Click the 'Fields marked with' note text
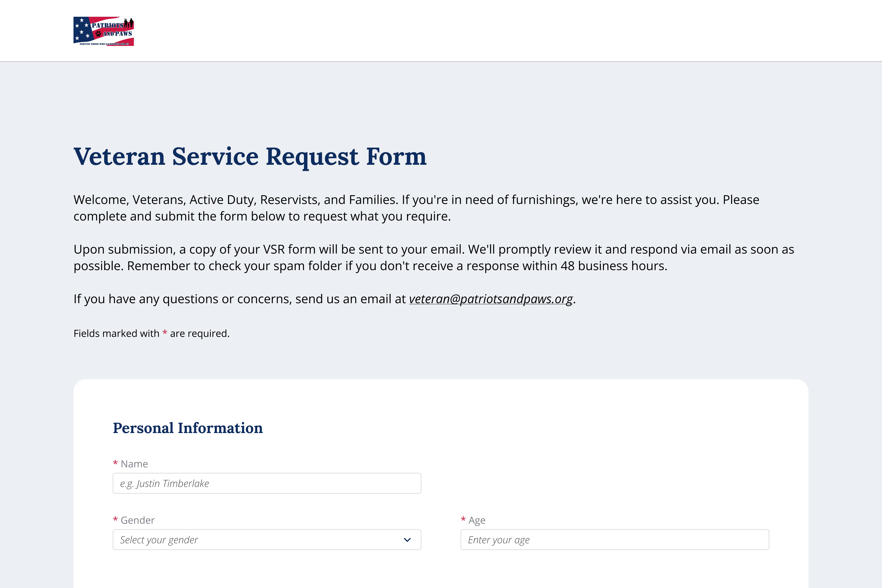Screen dimensions: 882x588 (116, 333)
